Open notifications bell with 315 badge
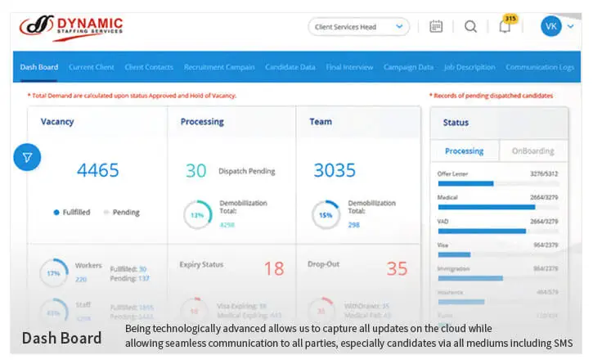Screen dimensions: 593x364 point(505,26)
